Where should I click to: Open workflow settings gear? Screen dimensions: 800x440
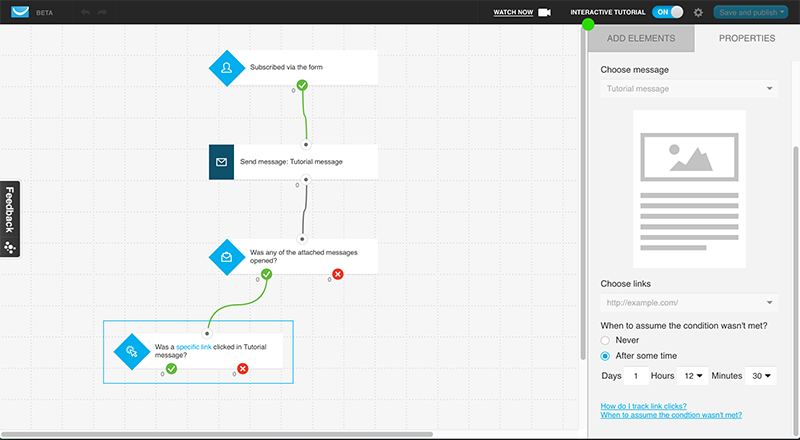click(698, 12)
